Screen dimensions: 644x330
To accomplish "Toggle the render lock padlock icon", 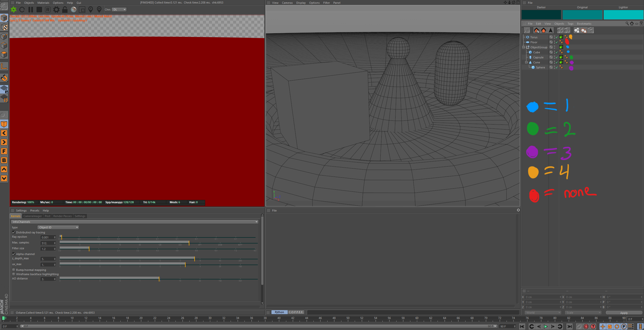I will pos(65,10).
